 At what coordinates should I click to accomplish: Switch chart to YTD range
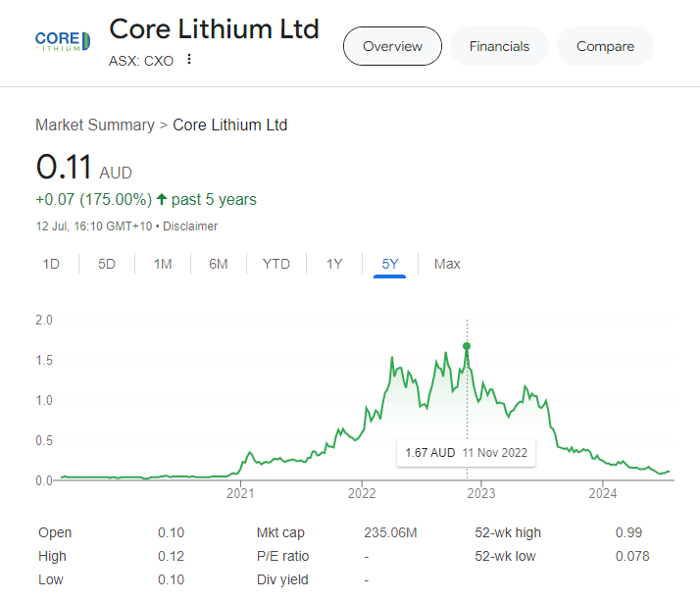(276, 264)
